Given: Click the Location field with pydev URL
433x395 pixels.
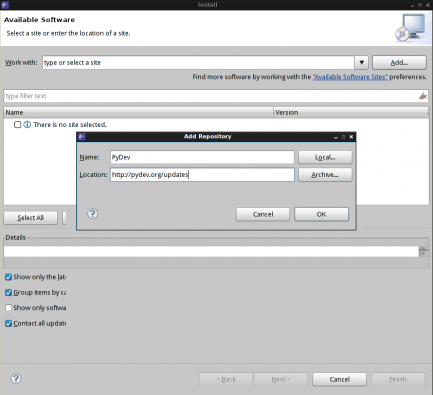Looking at the screenshot, I should [x=202, y=175].
